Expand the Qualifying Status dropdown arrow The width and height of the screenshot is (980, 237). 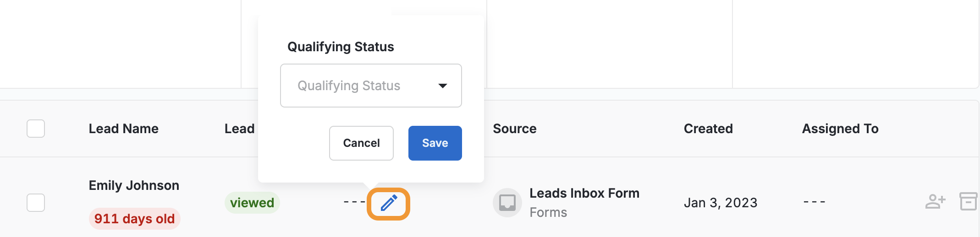tap(442, 86)
